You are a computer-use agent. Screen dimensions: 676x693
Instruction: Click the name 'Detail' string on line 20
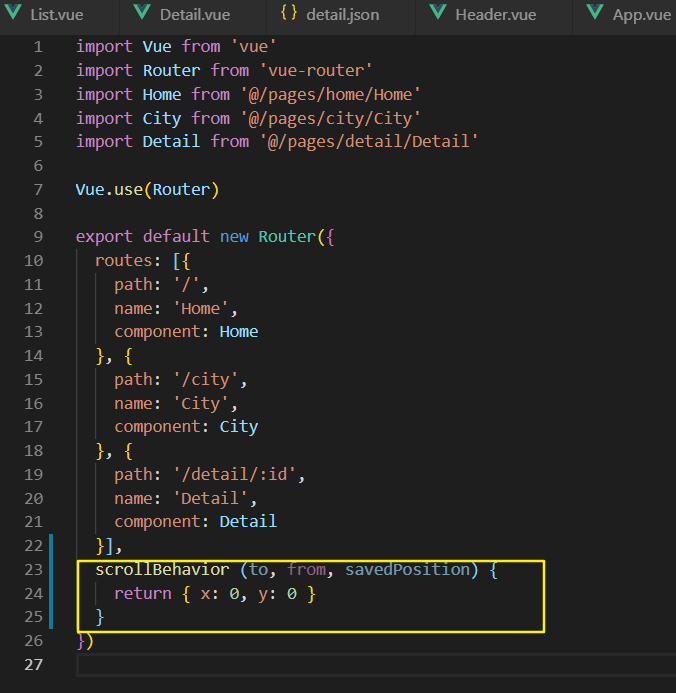pyautogui.click(x=210, y=499)
